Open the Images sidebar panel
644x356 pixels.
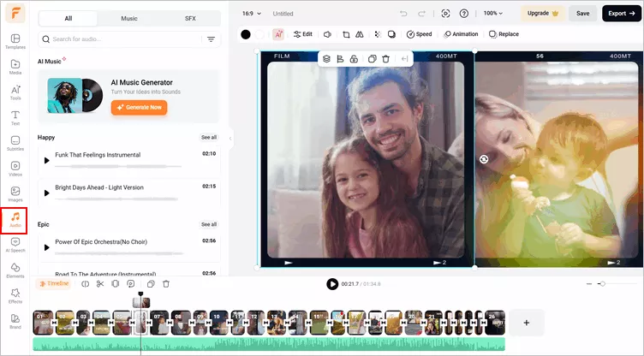[x=15, y=194]
